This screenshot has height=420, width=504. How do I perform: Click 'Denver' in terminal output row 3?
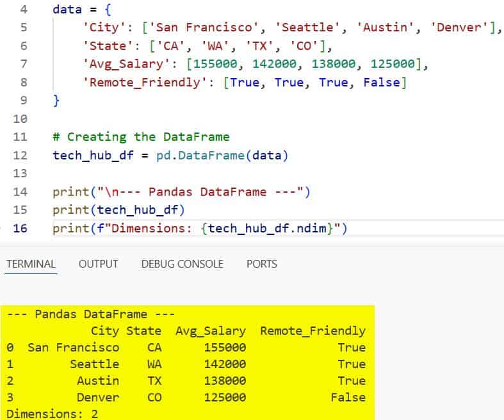[x=98, y=398]
